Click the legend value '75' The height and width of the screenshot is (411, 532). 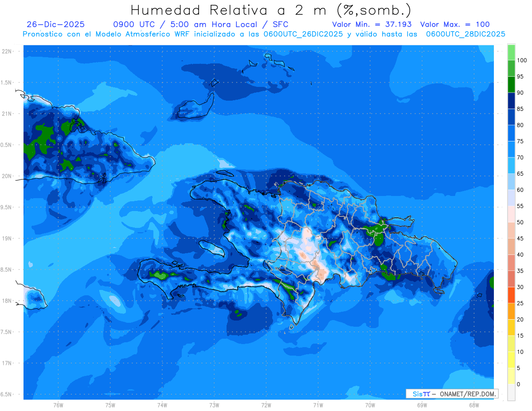(x=520, y=141)
